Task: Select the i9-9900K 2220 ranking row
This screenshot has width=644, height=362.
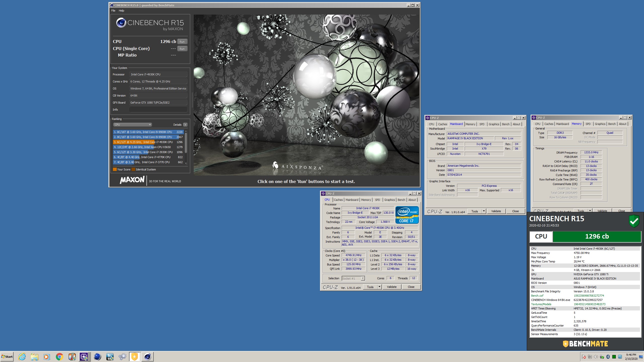Action: point(148,132)
